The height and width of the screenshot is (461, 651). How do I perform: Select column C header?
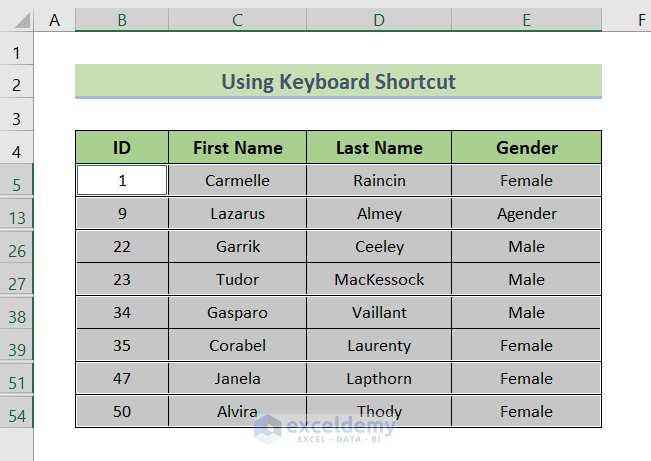tap(237, 20)
